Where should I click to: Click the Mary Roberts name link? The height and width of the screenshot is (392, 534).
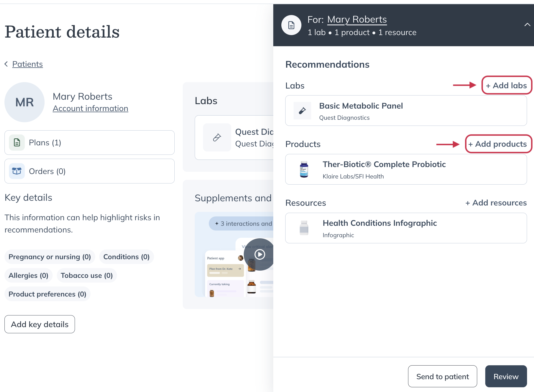[357, 19]
